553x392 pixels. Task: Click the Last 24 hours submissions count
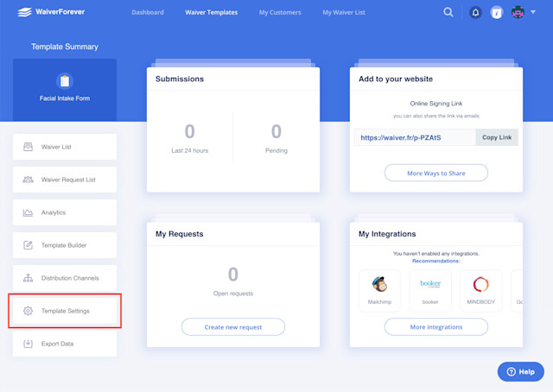click(x=190, y=131)
